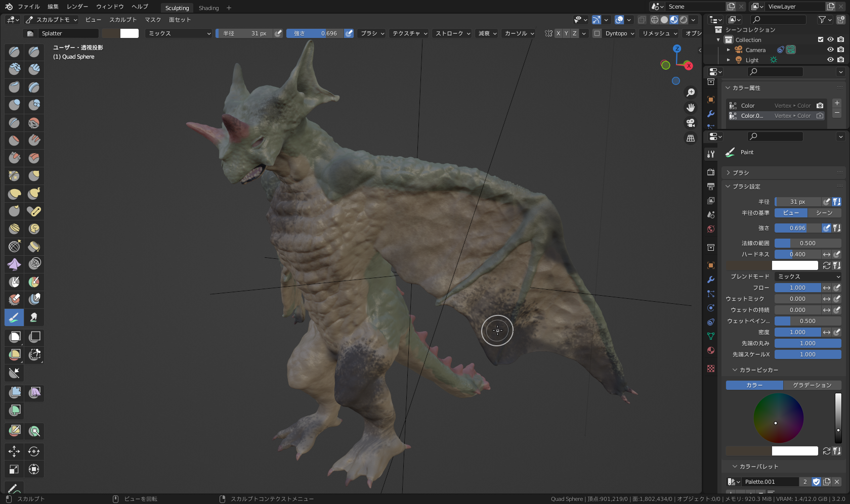Toggle camera view in the viewport
Screen dimensions: 850x504
(x=690, y=123)
